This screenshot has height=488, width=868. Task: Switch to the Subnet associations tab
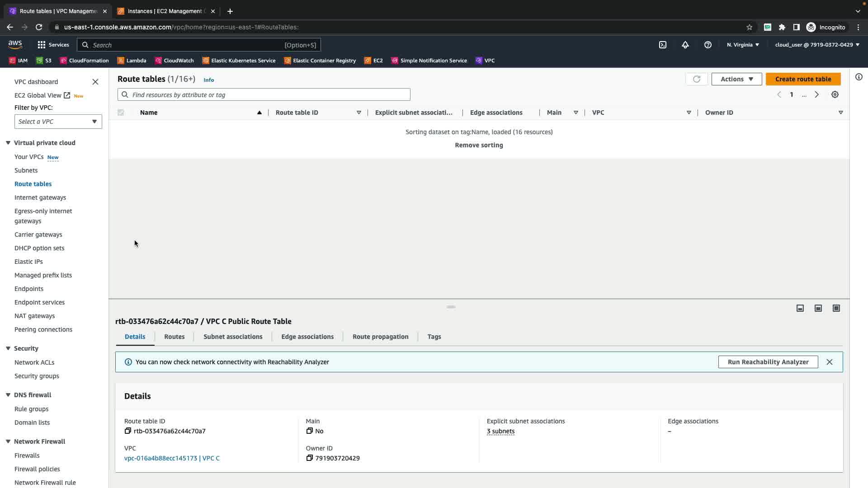[232, 337]
